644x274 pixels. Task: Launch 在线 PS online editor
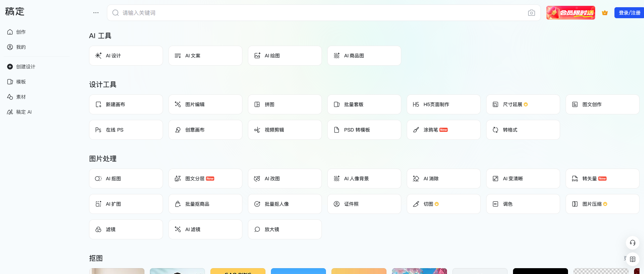[x=126, y=130]
